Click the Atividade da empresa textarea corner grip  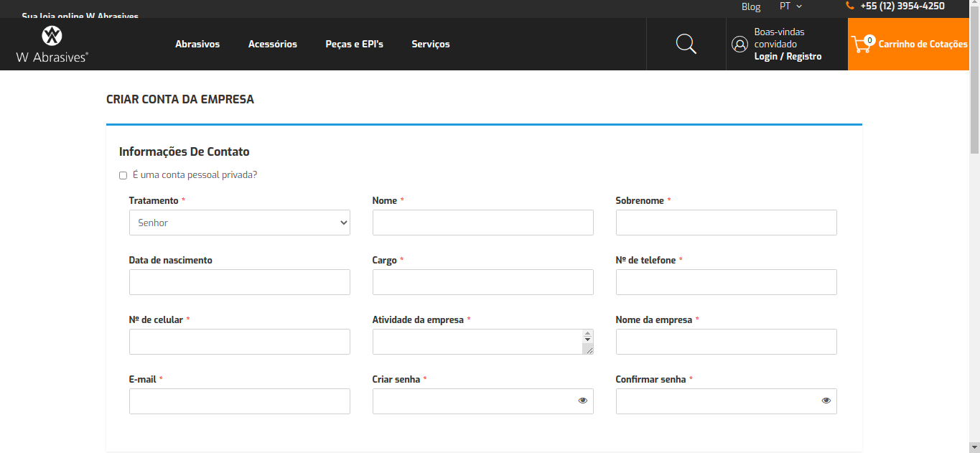coord(588,349)
